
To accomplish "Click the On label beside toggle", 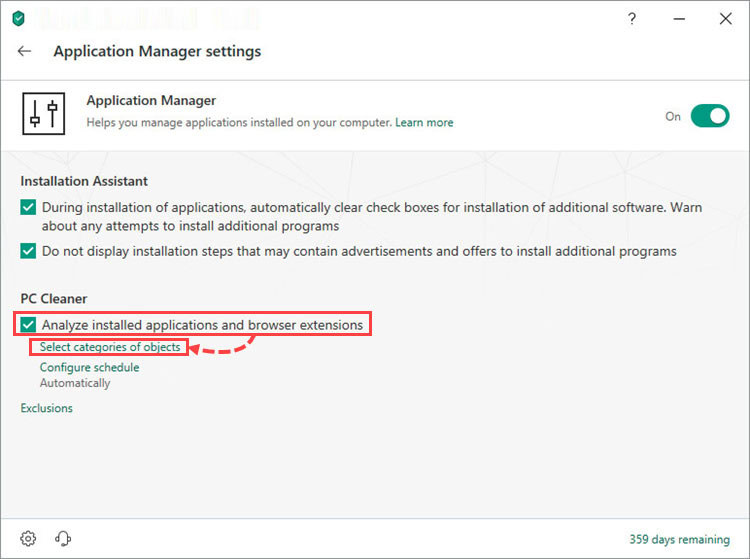I will pos(673,116).
